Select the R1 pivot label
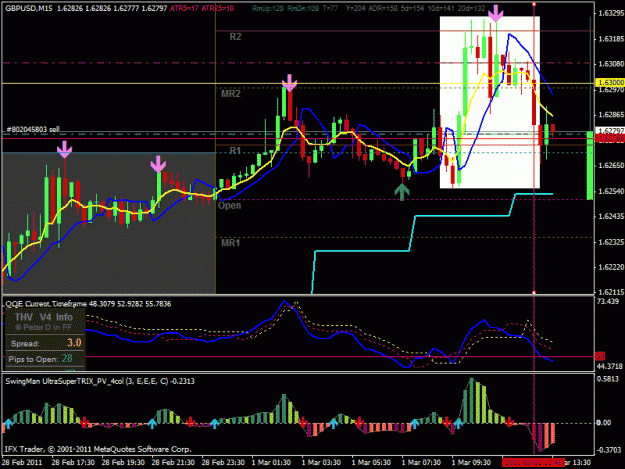 click(x=235, y=151)
